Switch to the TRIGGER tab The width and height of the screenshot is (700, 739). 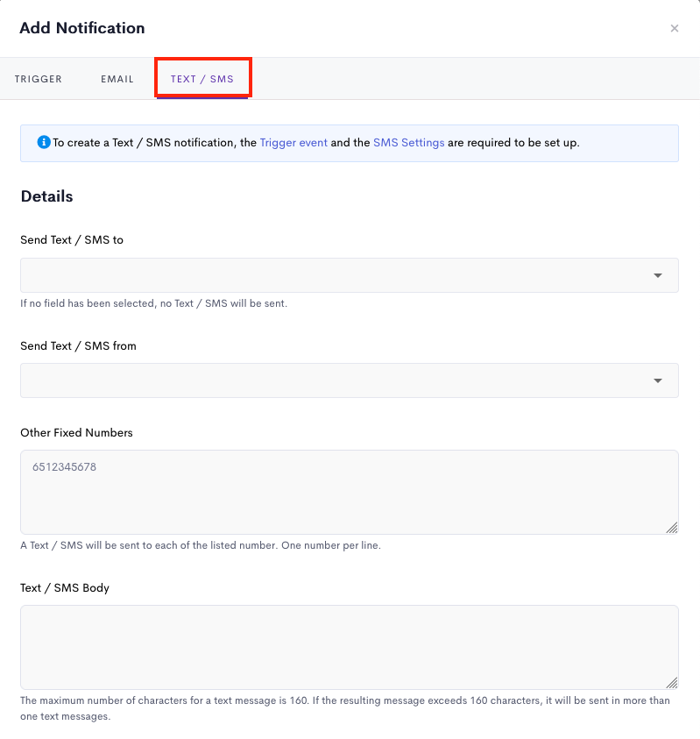(x=39, y=79)
